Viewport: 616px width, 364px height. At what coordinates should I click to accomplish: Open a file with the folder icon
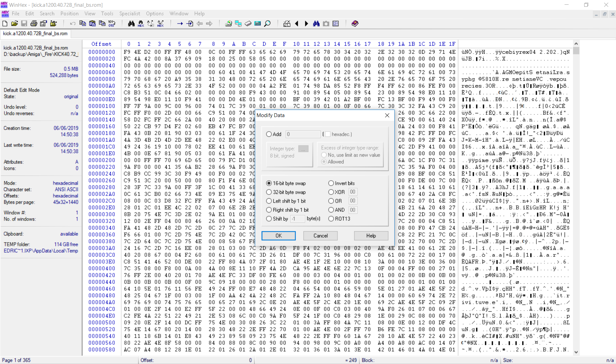(x=14, y=23)
